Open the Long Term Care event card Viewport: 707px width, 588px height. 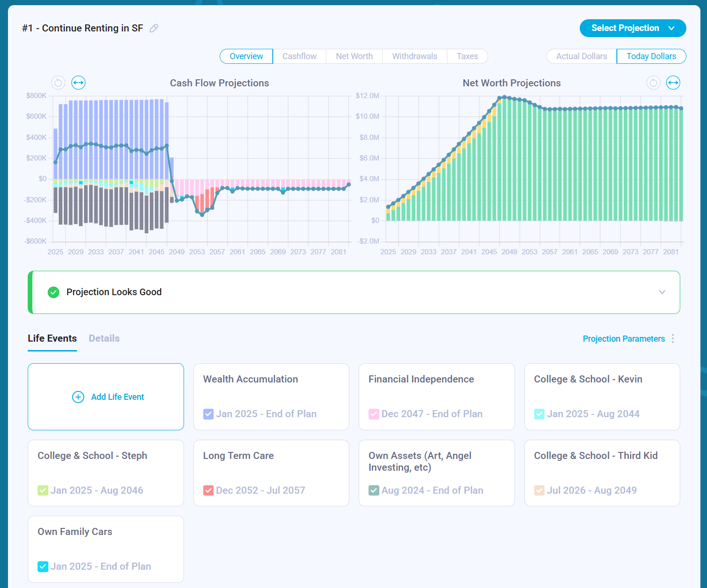[x=271, y=473]
